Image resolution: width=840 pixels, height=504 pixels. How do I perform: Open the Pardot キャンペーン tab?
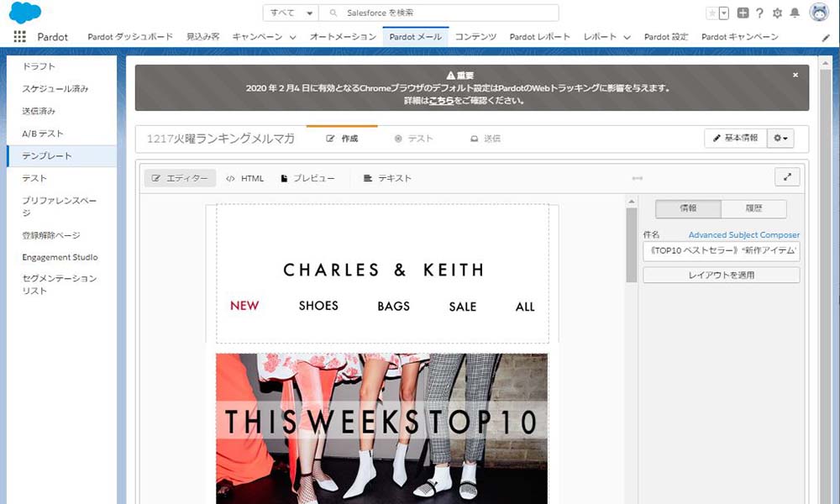[x=740, y=37]
